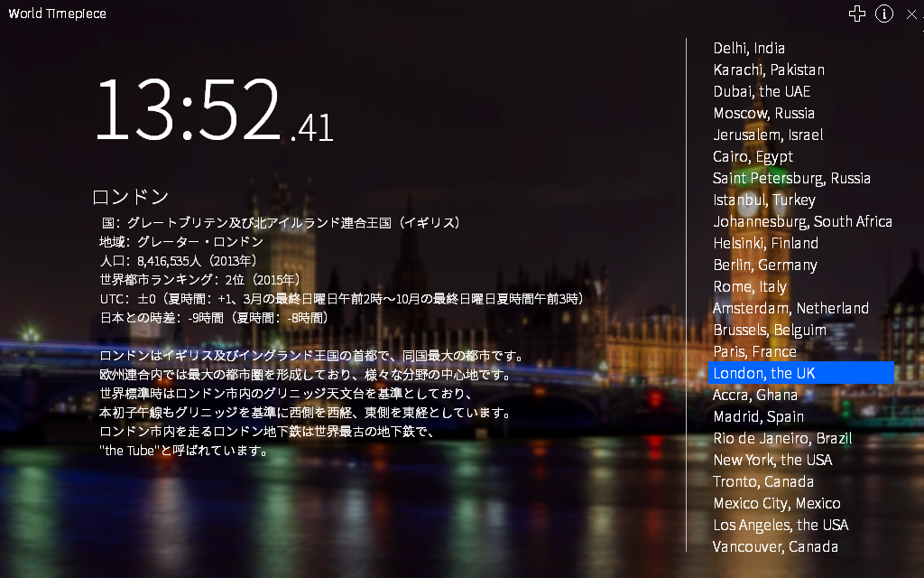
Task: Pick Jerusalem, Israel from the list
Action: click(768, 135)
